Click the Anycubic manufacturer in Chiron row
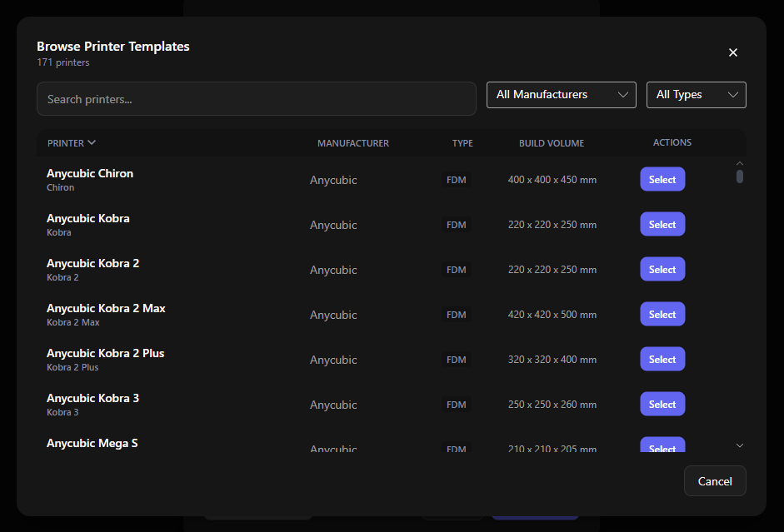The height and width of the screenshot is (532, 784). coord(333,181)
